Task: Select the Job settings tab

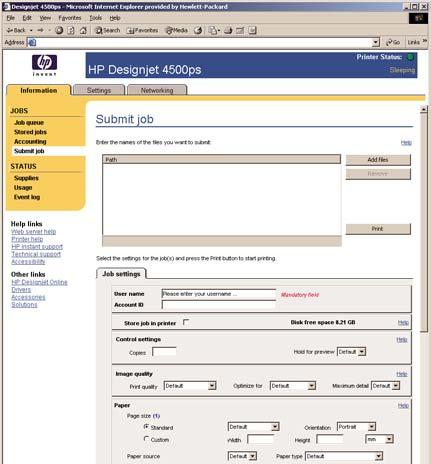Action: point(121,274)
